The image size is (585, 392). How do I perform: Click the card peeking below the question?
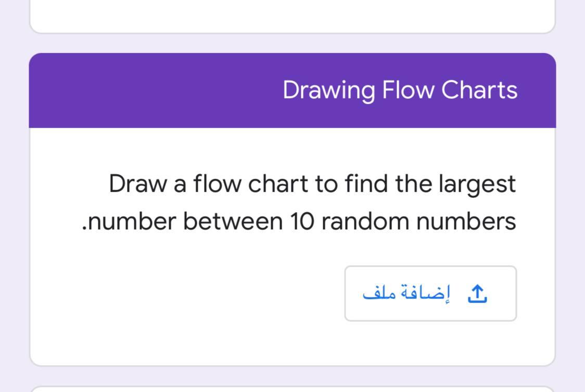(x=292, y=389)
